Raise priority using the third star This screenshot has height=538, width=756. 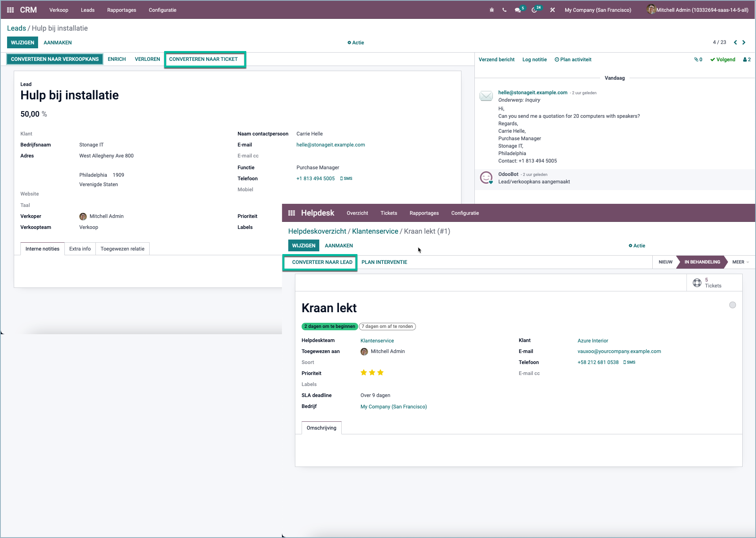pos(380,372)
